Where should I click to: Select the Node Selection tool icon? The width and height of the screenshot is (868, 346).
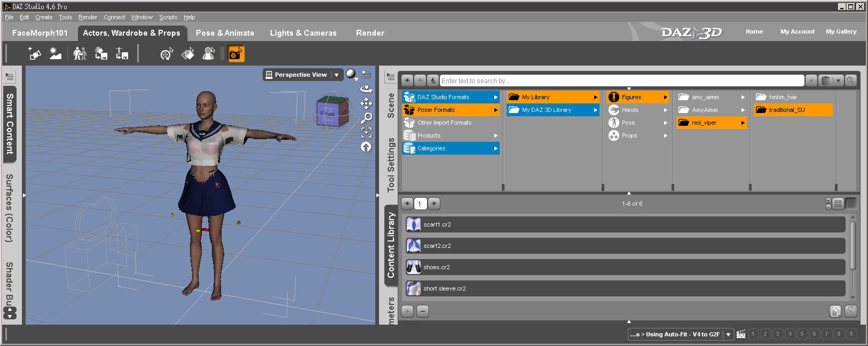167,53
